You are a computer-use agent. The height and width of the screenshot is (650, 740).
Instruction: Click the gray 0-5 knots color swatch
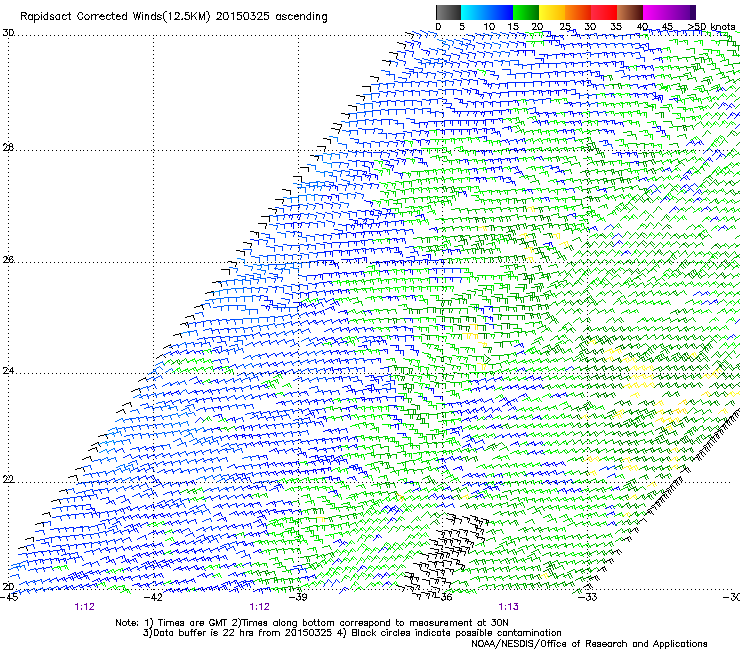click(448, 12)
